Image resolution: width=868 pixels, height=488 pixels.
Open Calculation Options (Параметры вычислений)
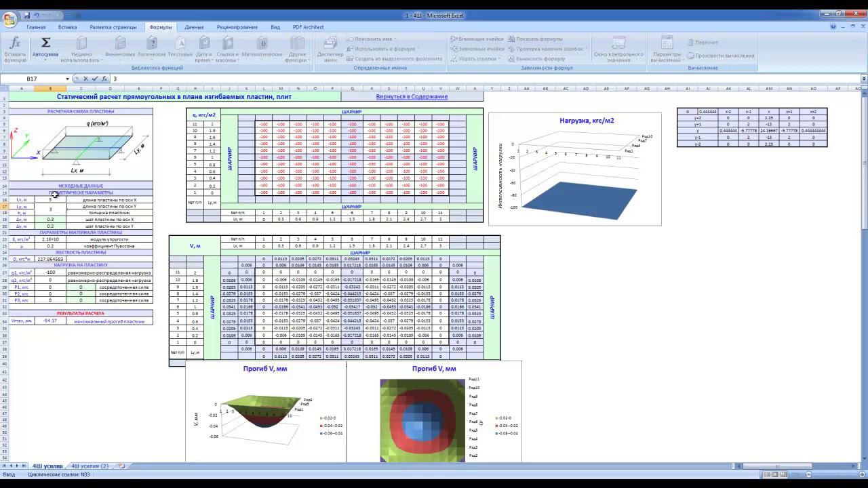click(667, 49)
